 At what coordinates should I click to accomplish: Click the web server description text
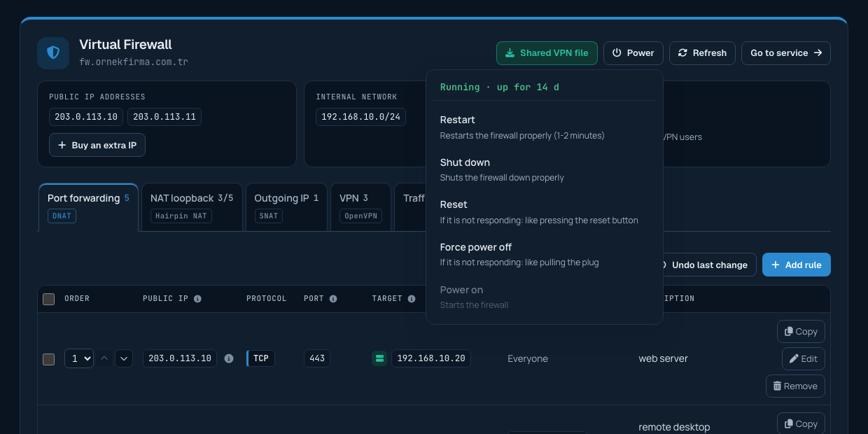663,359
